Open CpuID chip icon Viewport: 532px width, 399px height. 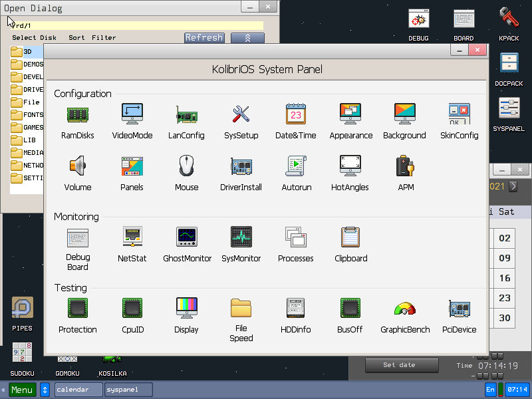132,308
